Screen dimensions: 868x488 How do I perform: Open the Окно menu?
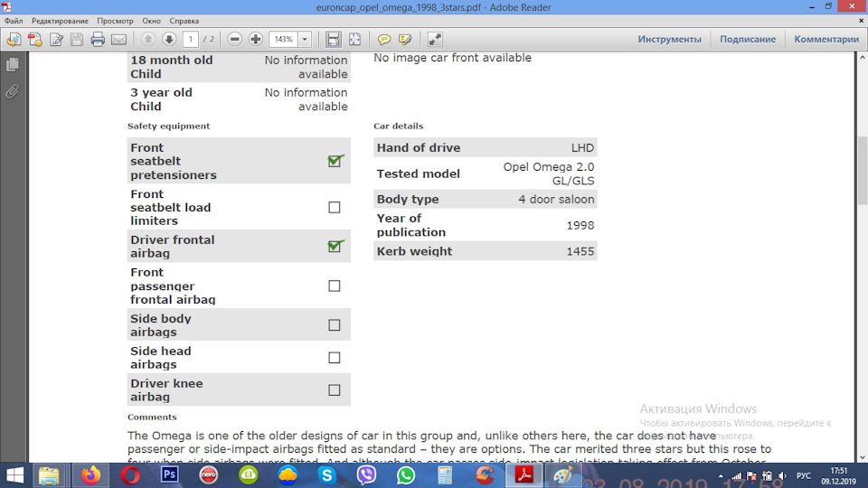point(151,21)
